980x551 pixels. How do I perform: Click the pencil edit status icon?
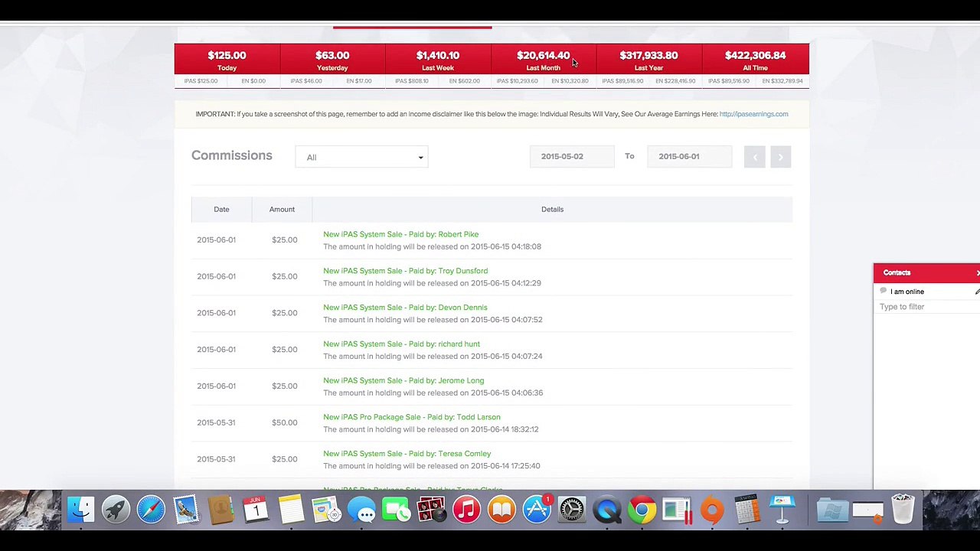coord(977,292)
